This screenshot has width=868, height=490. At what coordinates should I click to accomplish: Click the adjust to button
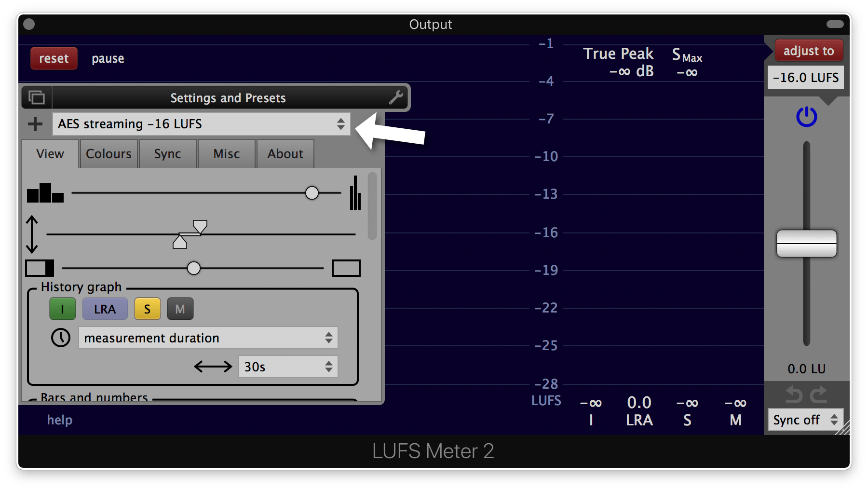(809, 51)
